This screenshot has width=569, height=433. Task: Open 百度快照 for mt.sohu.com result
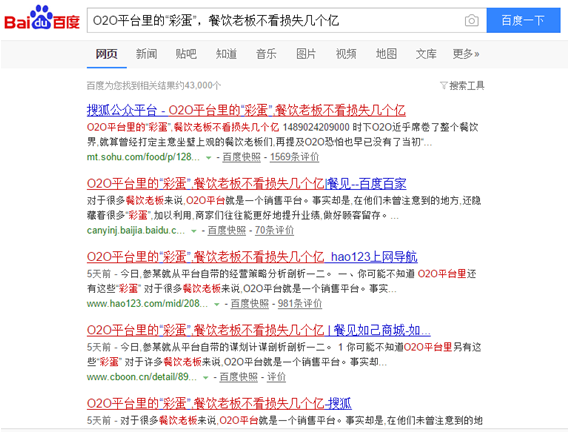coord(241,157)
